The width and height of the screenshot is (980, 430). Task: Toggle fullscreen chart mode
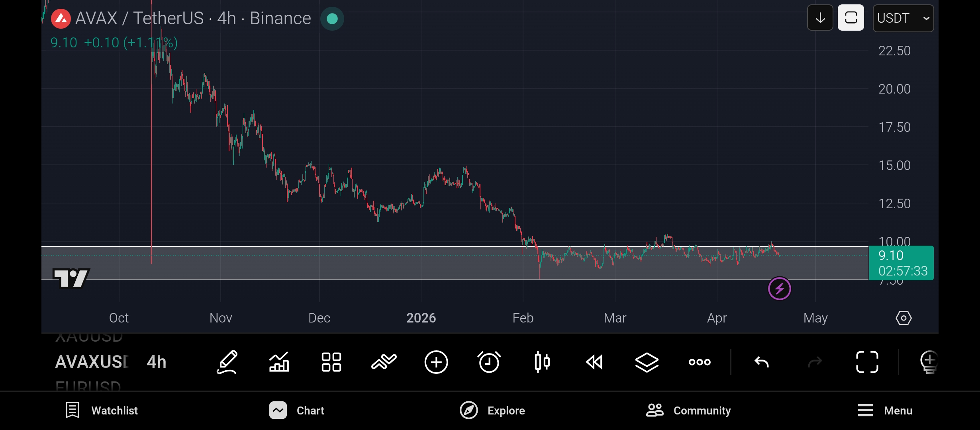tap(867, 362)
